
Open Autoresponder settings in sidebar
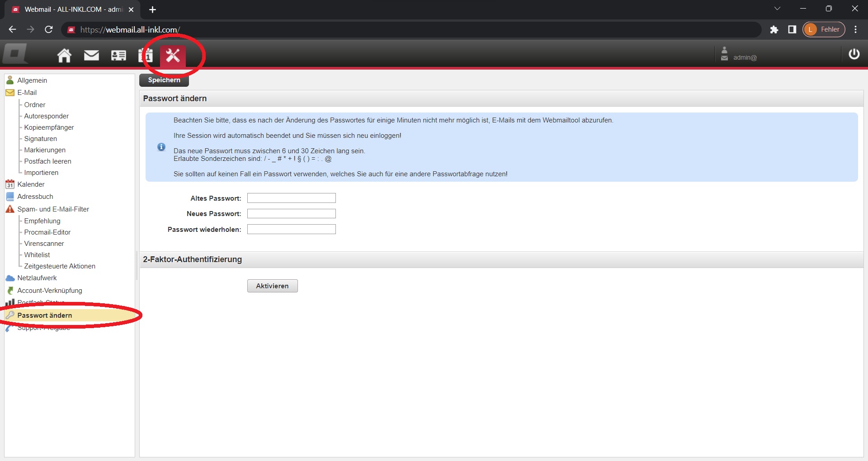click(x=46, y=116)
